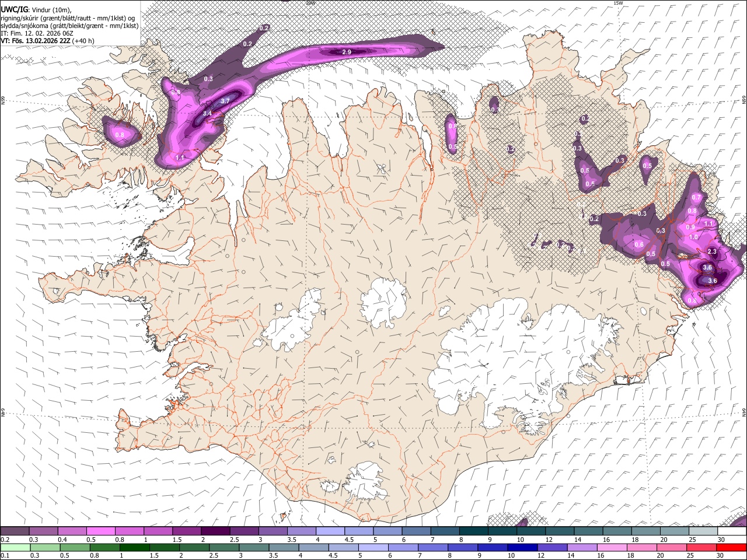Pick the white 30 swatch in snow legend
The width and height of the screenshot is (747, 560).
click(732, 531)
